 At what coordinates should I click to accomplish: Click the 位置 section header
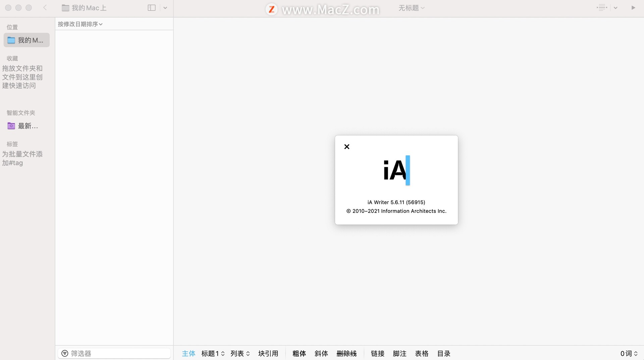[12, 27]
